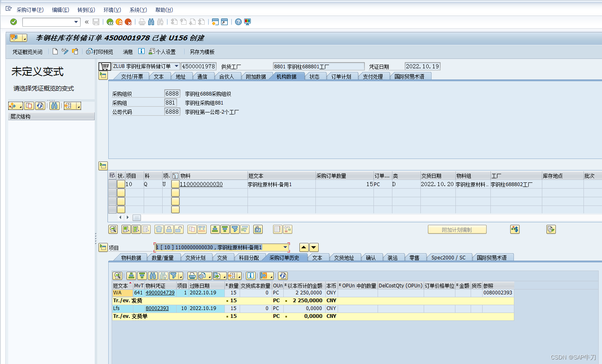The height and width of the screenshot is (364, 602).
Task: Collapse the item overview section expander
Action: pos(103,166)
